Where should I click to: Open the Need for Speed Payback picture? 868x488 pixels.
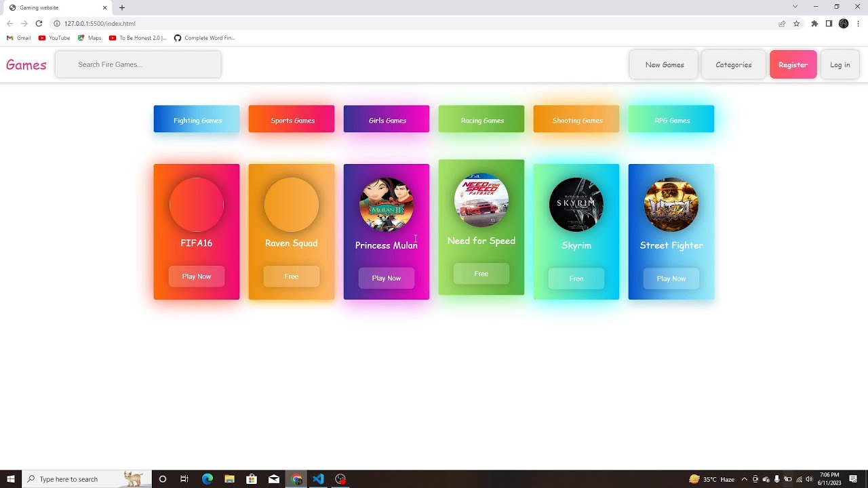481,200
